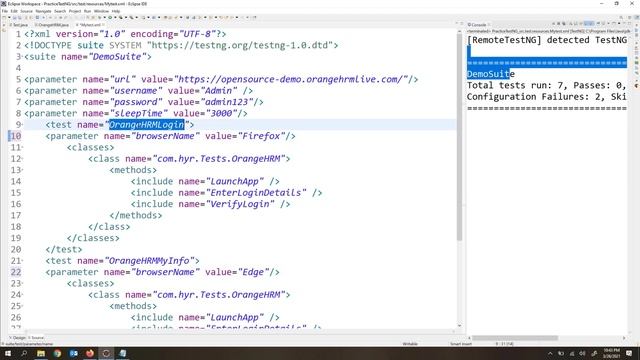The height and width of the screenshot is (360, 640).
Task: Click the "Firefox" browserName value
Action: pos(261,136)
